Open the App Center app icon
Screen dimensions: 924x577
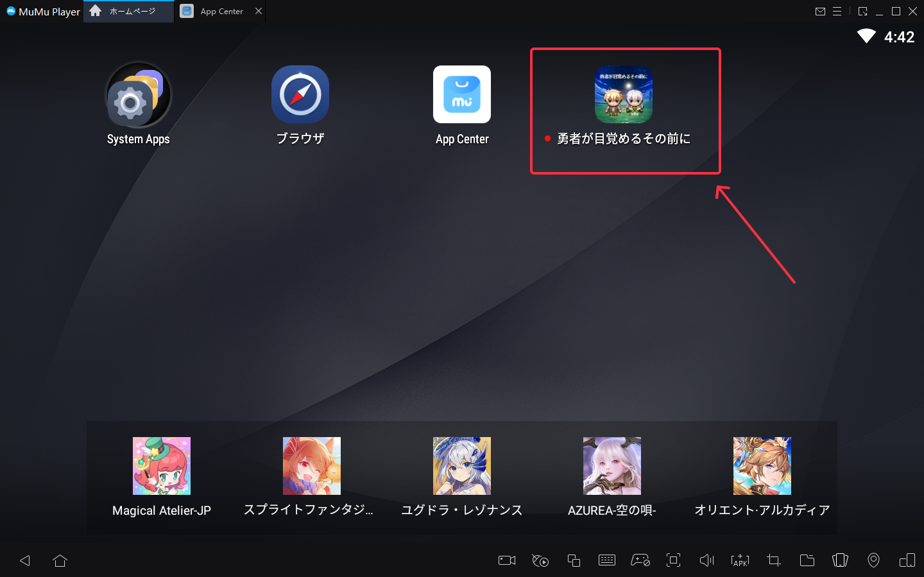[462, 94]
